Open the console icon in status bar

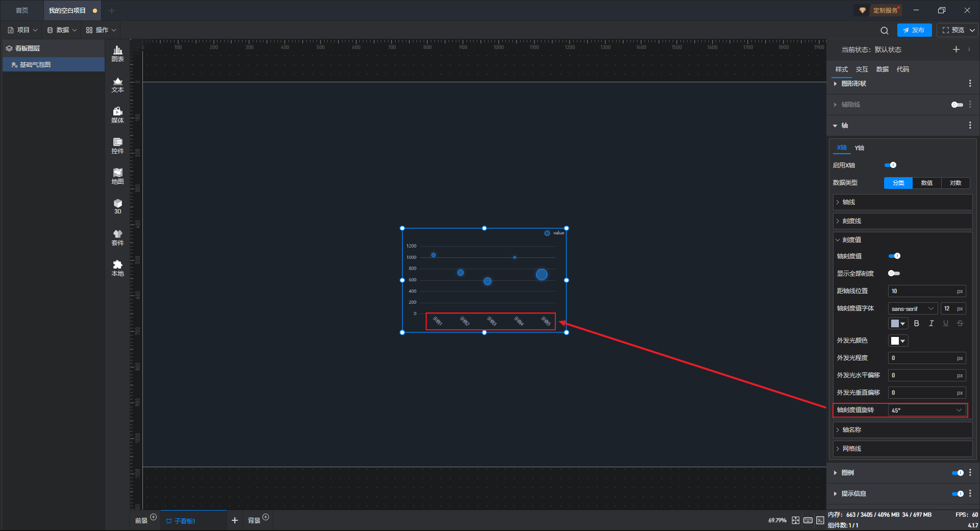pyautogui.click(x=820, y=520)
